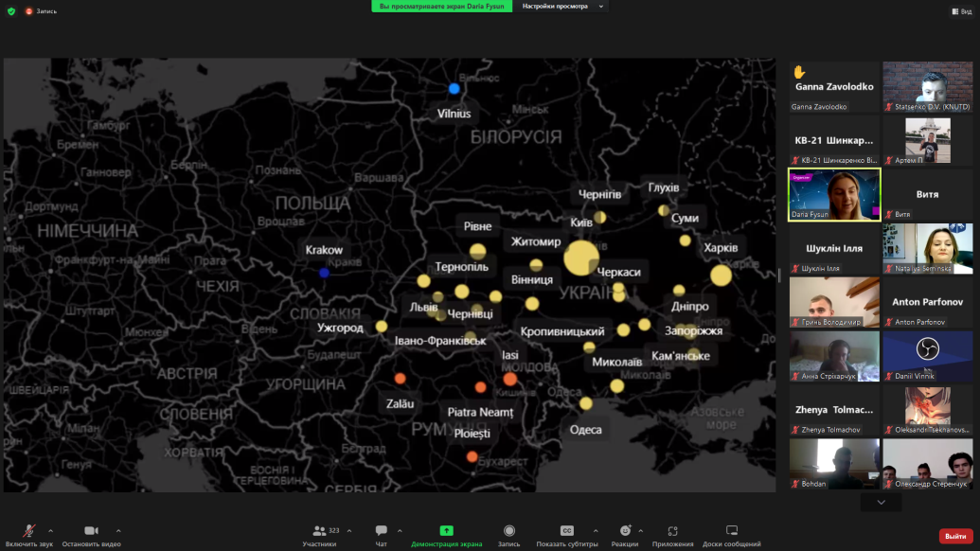The height and width of the screenshot is (551, 980).
Task: Click the Кам'янське map label
Action: tap(681, 356)
